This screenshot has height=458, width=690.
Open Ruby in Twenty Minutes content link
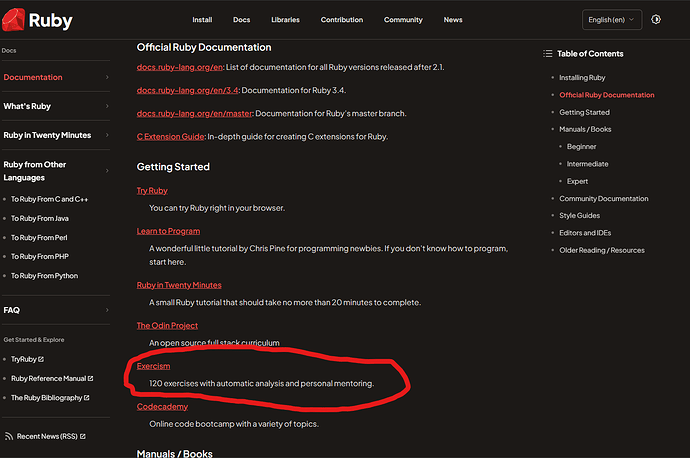(x=179, y=285)
